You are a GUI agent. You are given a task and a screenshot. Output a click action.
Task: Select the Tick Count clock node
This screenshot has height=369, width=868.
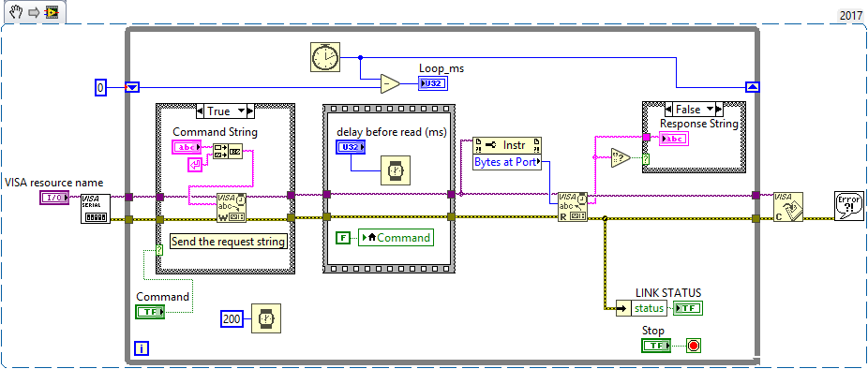pyautogui.click(x=324, y=57)
